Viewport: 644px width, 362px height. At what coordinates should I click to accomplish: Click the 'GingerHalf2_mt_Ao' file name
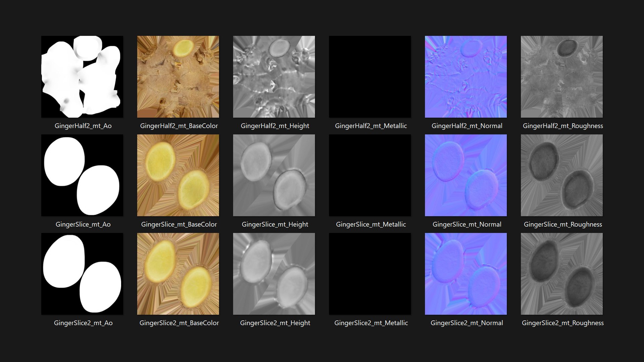(x=83, y=126)
